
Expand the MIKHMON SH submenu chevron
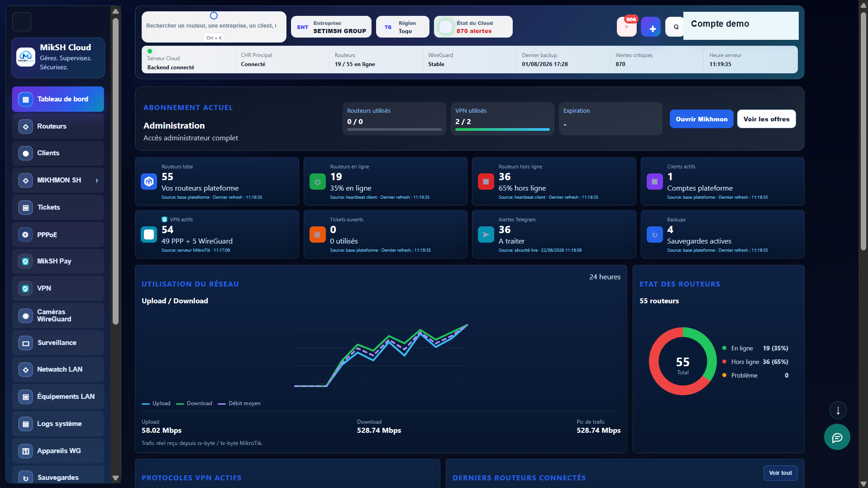coord(97,181)
